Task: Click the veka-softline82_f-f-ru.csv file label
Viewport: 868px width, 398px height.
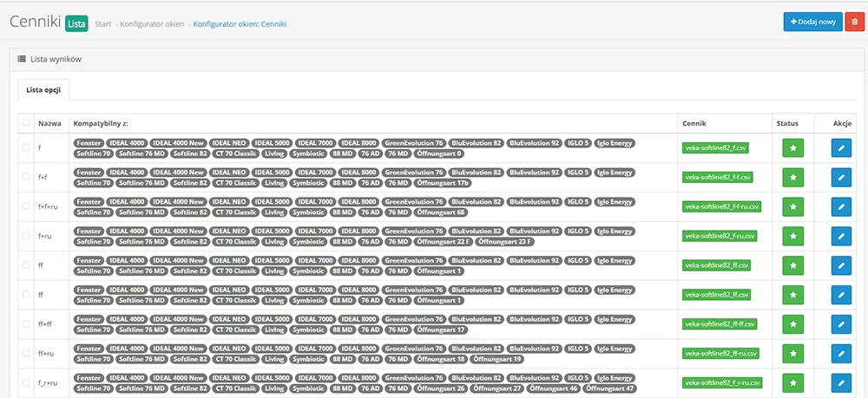Action: 722,206
